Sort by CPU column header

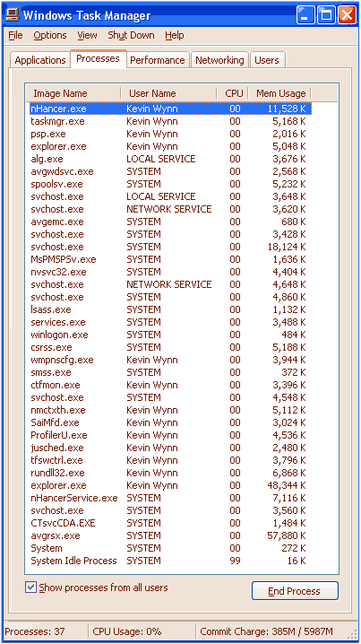(233, 93)
